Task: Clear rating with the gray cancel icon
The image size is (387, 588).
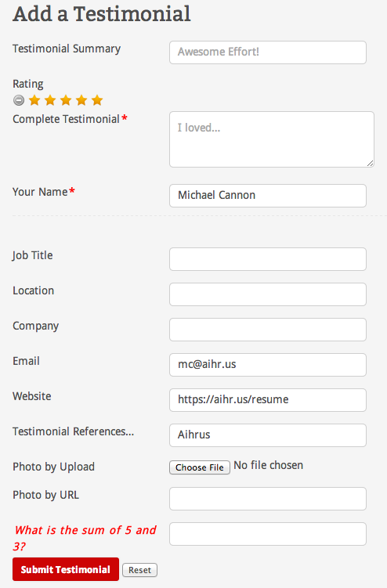Action: [18, 100]
